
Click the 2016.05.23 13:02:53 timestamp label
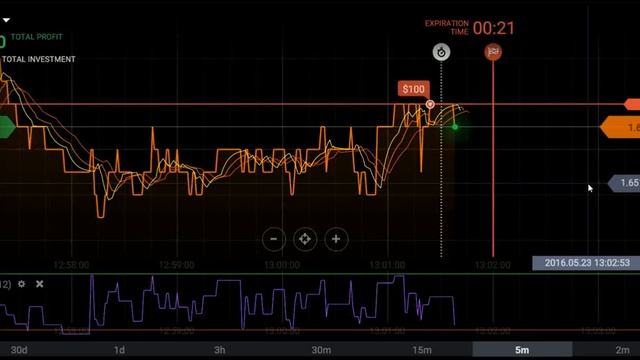[x=587, y=263]
